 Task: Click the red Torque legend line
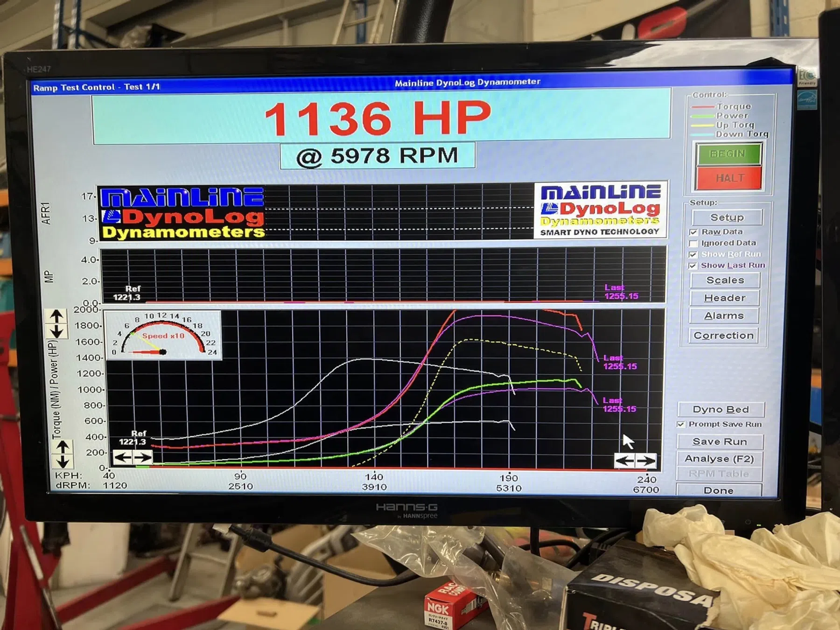click(x=702, y=107)
